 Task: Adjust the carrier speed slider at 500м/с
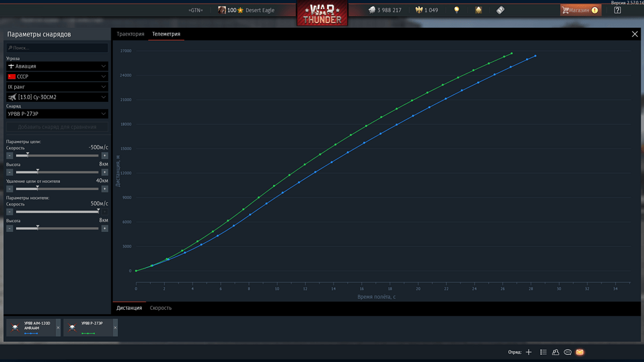pyautogui.click(x=57, y=212)
